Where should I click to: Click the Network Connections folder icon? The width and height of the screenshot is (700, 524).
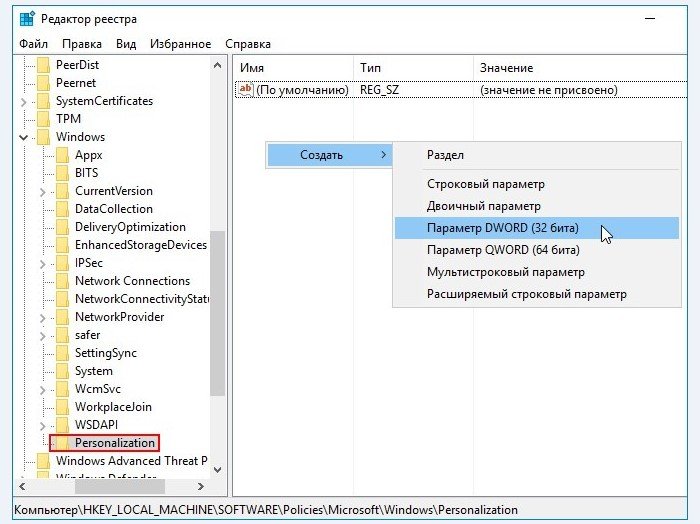62,281
